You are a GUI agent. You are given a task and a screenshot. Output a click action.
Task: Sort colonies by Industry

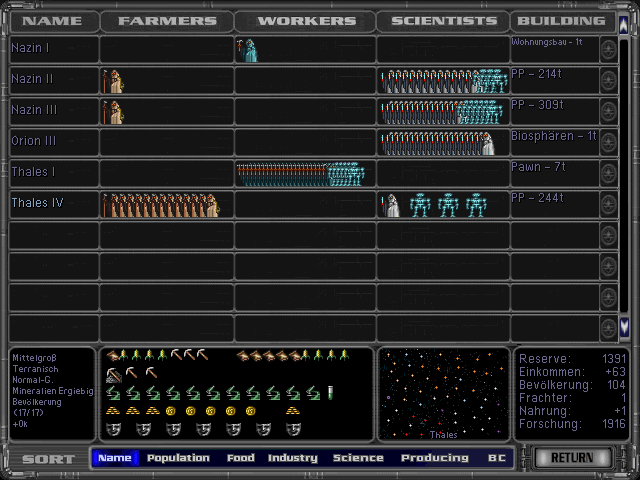tap(293, 458)
